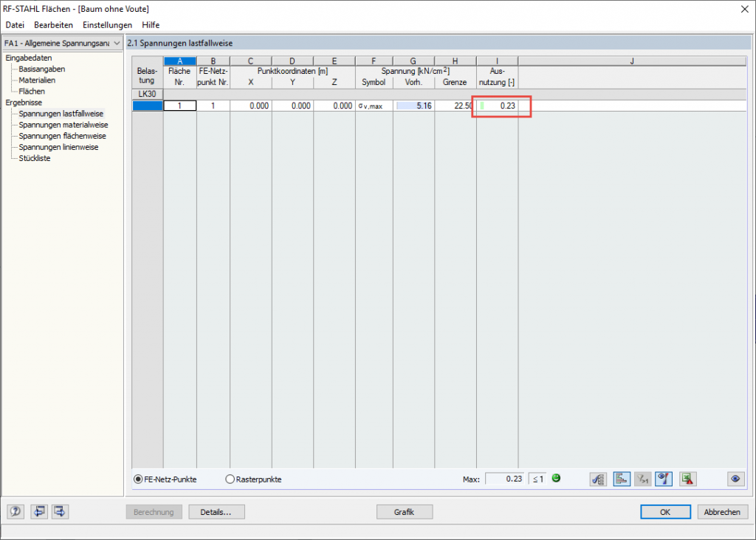Image resolution: width=756 pixels, height=540 pixels.
Task: Open Spannungen lastfallweise in the navigator
Action: pos(61,114)
